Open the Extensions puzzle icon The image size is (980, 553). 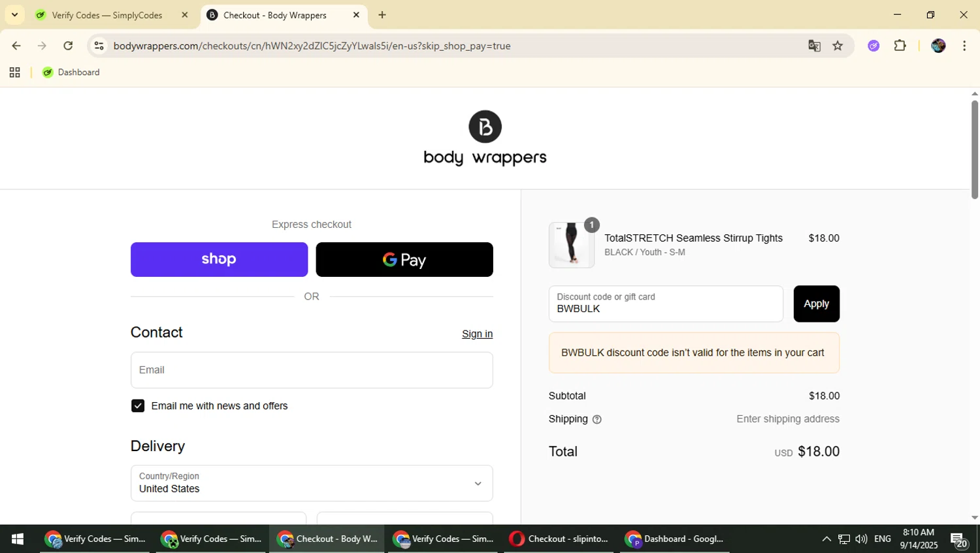point(900,46)
